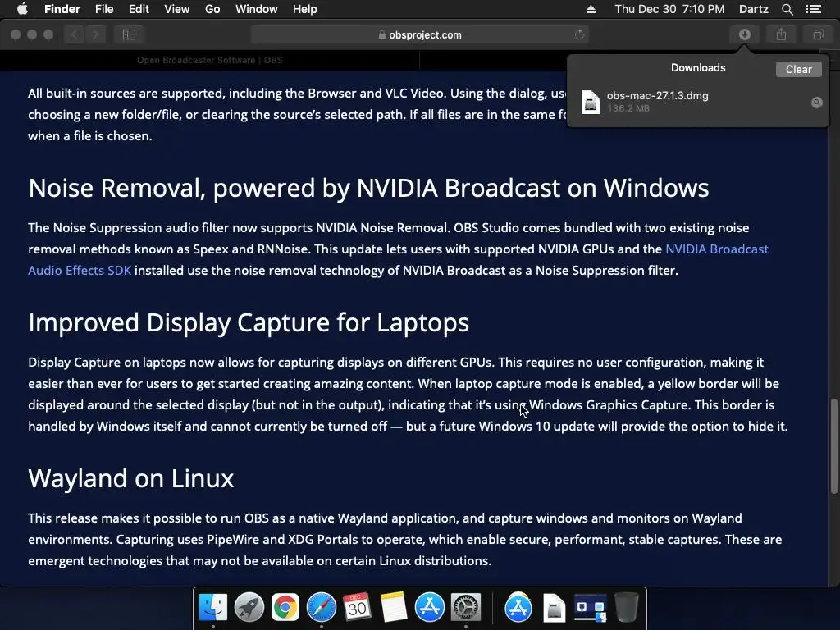Reload the page using the refresh icon
The width and height of the screenshot is (840, 630).
point(579,34)
